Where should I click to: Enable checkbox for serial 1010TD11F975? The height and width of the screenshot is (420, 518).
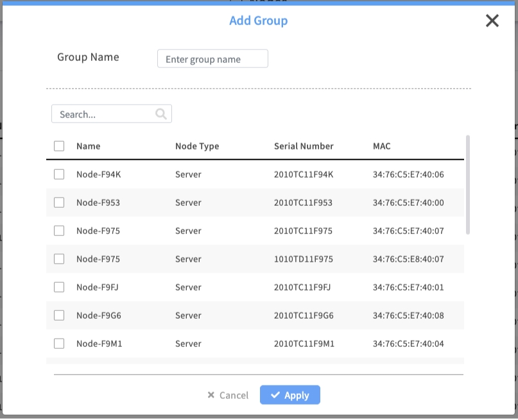[x=59, y=259]
